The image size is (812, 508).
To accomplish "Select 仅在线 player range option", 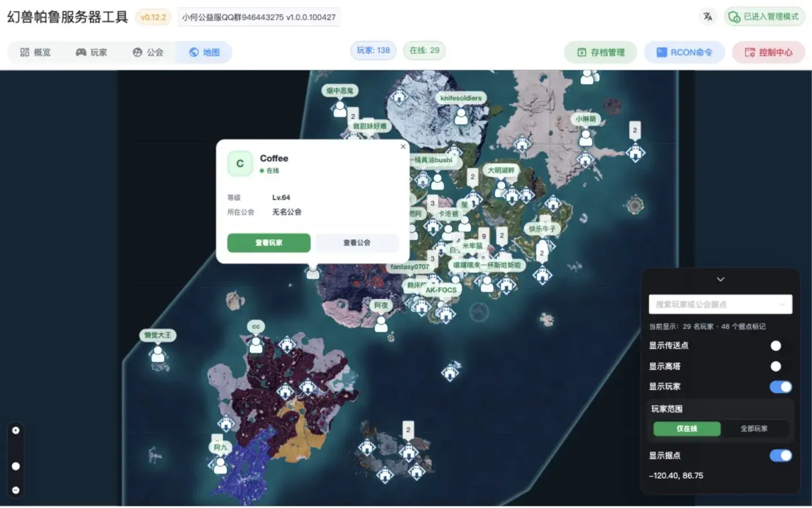I will point(687,429).
